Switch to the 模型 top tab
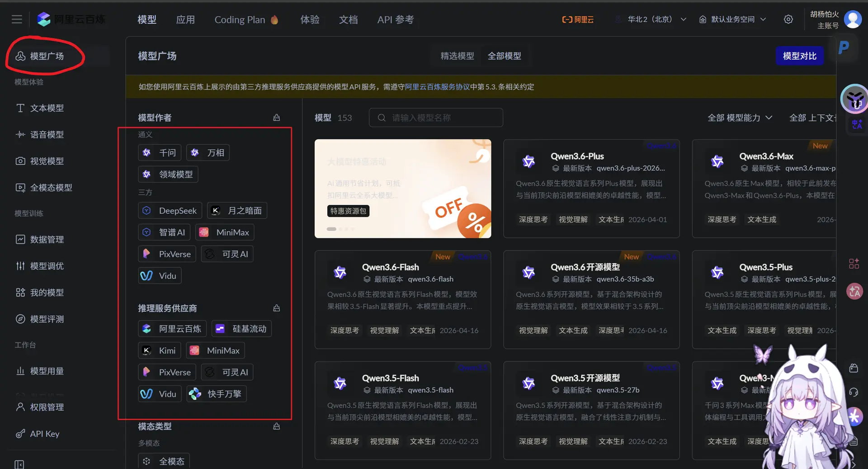The image size is (868, 469). coord(147,19)
